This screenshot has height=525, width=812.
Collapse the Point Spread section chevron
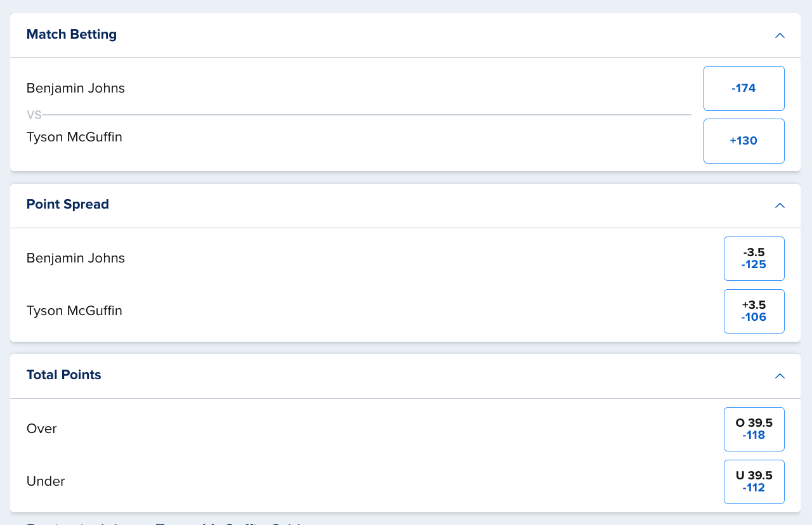tap(780, 205)
